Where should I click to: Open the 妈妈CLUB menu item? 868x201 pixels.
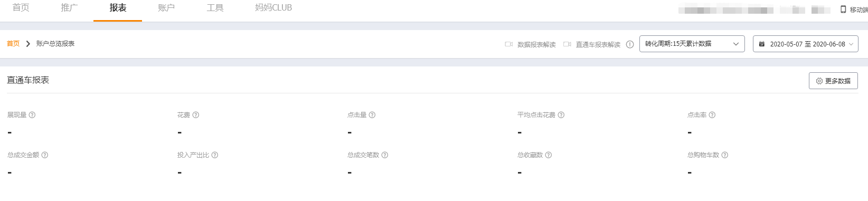pyautogui.click(x=273, y=8)
